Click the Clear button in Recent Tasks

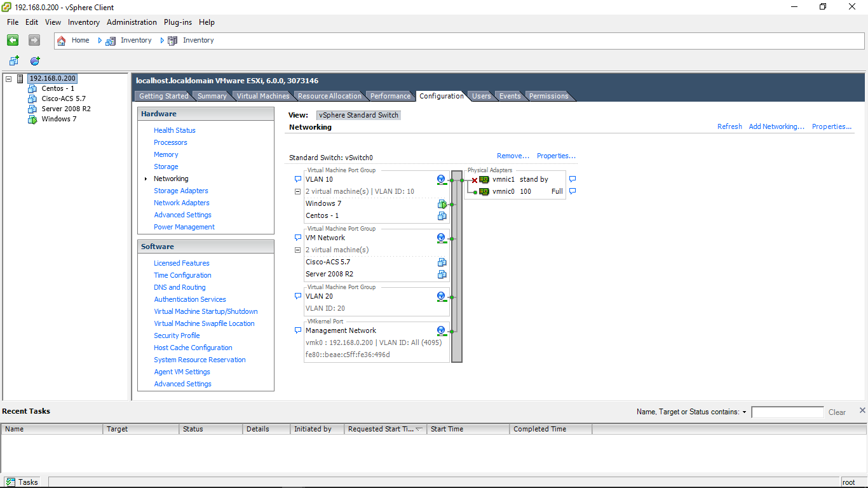coord(836,412)
